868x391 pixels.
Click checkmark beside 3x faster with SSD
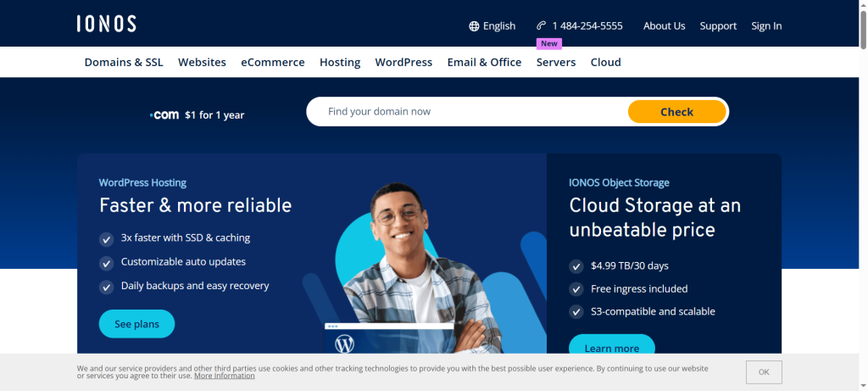[107, 238]
